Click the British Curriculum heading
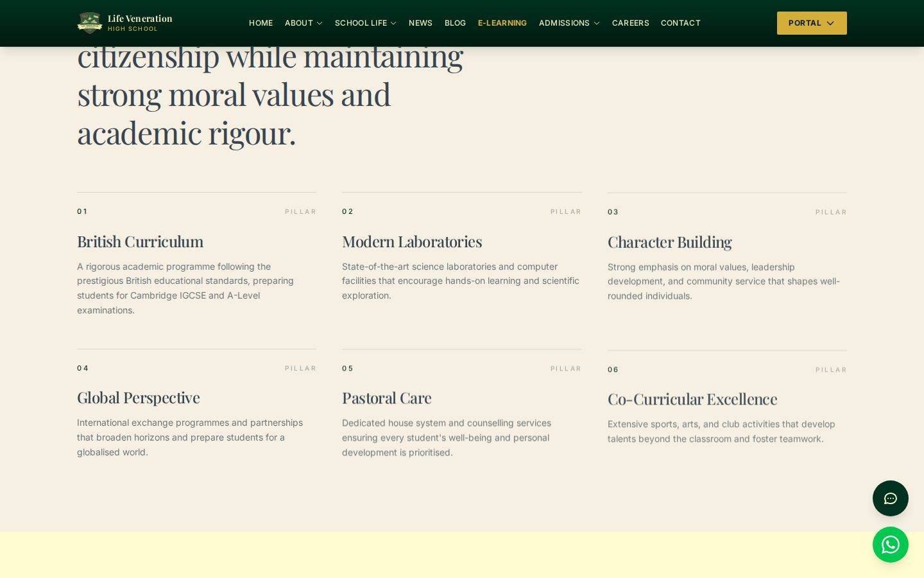 140,241
